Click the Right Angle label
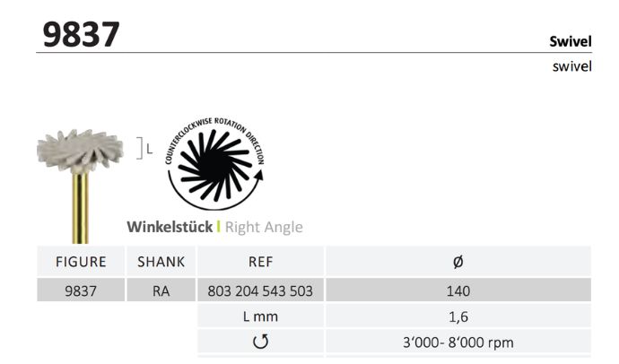This screenshot has height=364, width=619. [264, 227]
